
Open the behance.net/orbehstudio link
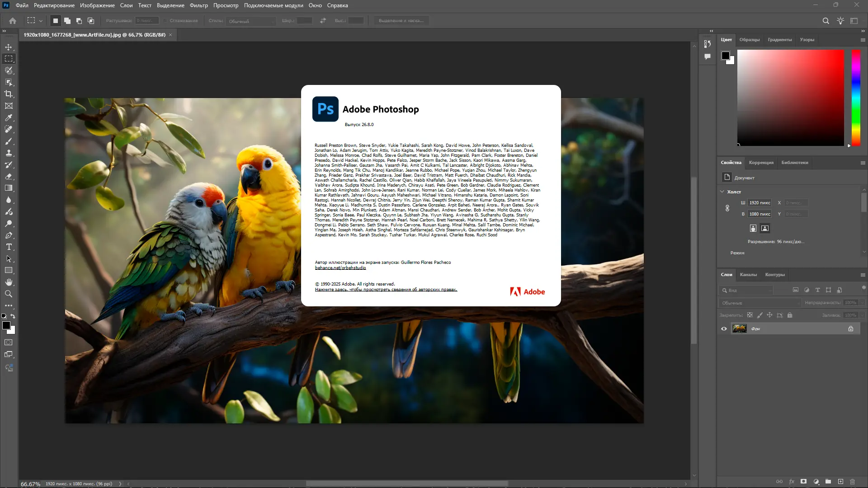(x=340, y=268)
